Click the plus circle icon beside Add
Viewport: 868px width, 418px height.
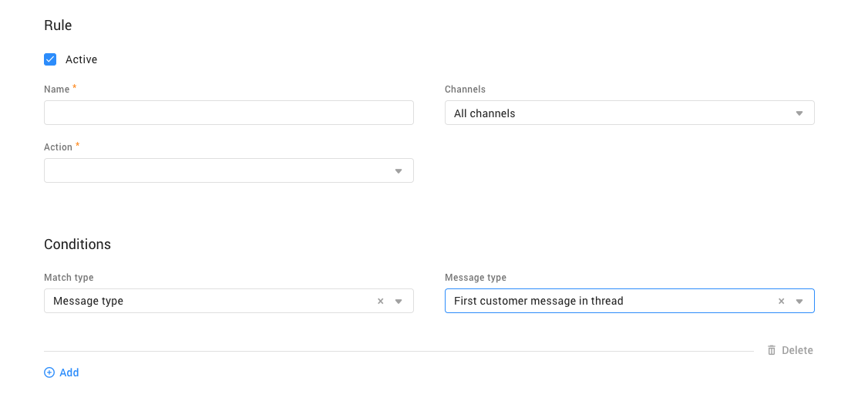pos(49,372)
